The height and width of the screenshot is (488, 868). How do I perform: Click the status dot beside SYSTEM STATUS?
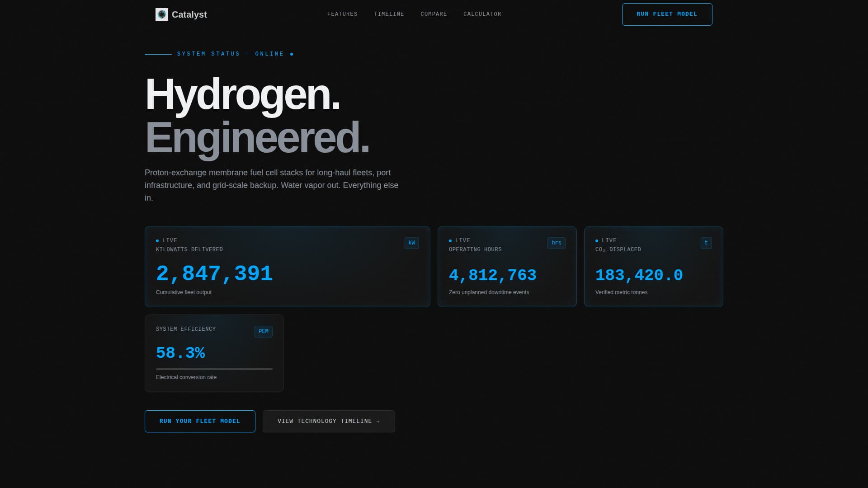[x=292, y=53]
